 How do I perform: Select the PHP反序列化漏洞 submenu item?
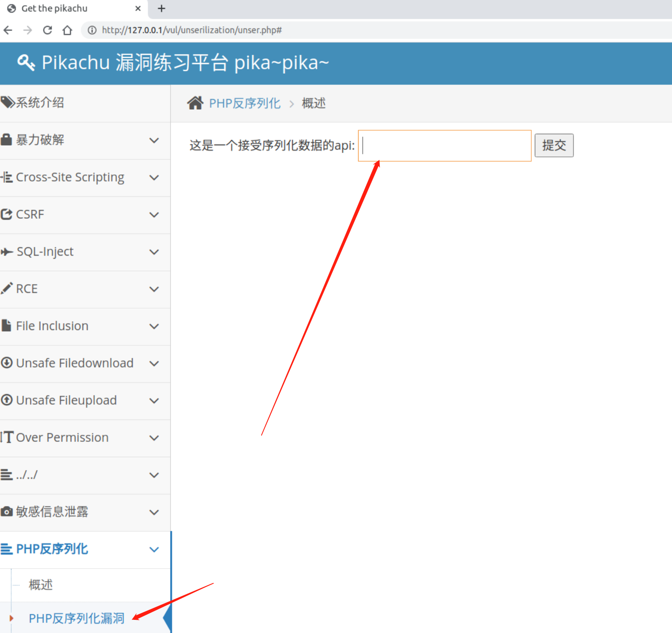tap(77, 618)
